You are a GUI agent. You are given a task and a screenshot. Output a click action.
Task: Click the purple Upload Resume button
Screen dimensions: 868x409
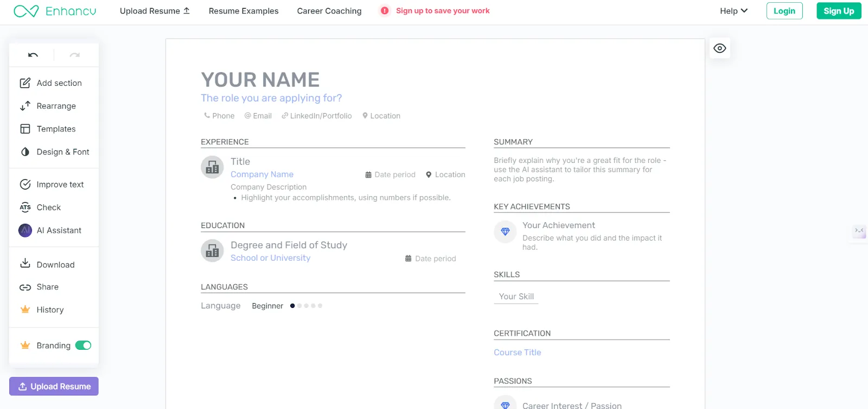pyautogui.click(x=54, y=386)
